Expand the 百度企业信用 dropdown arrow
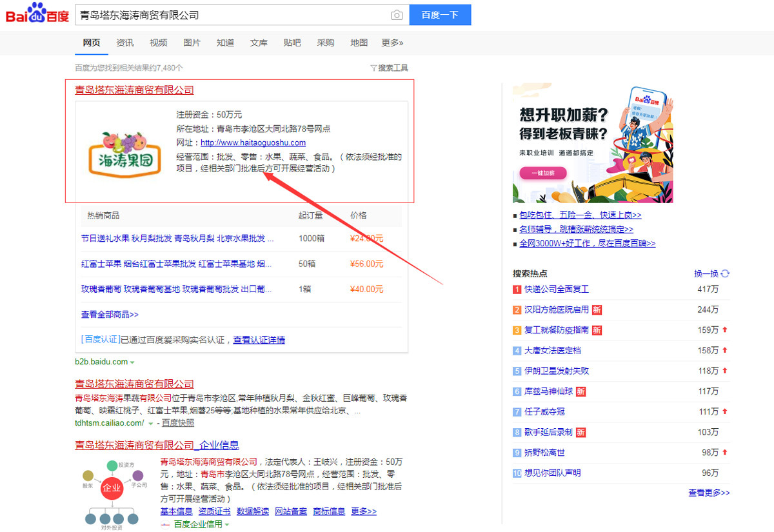This screenshot has width=774, height=532. pos(227,525)
